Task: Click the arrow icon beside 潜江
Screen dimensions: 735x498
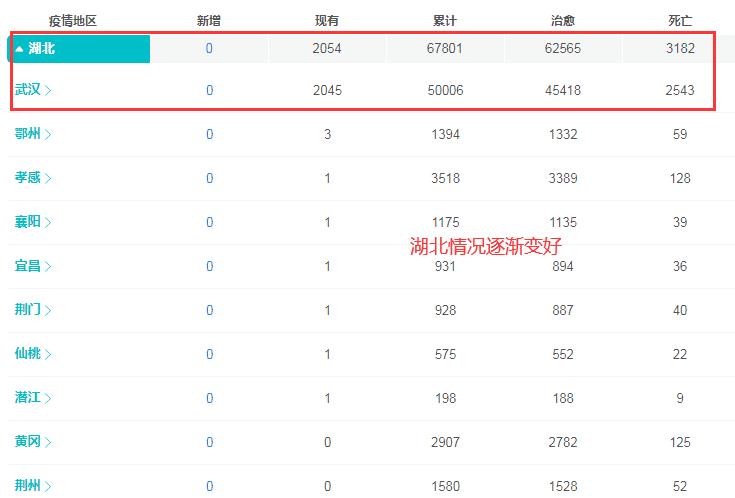Action: click(x=49, y=399)
